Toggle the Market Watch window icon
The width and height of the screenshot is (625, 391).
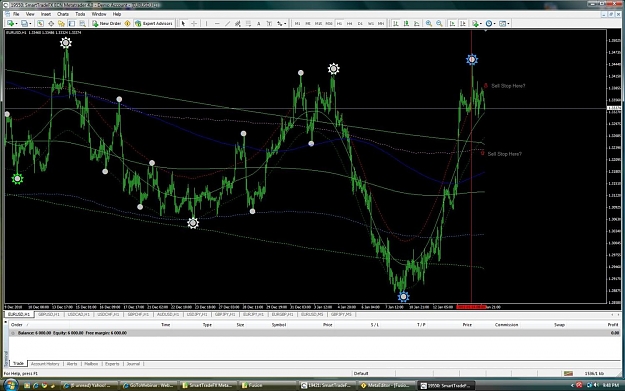pos(41,24)
